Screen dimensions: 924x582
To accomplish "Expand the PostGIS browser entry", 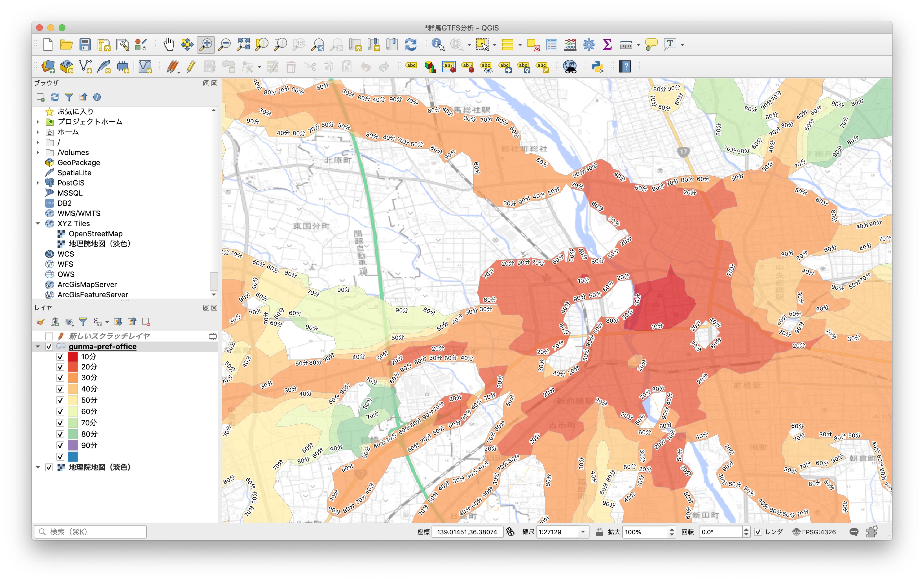I will (x=38, y=183).
